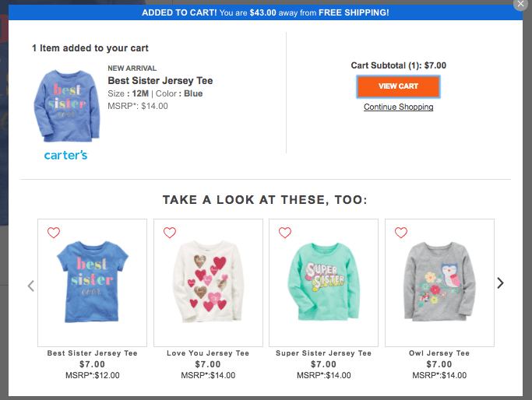
Task: Toggle heart on Love You Jersey Tee
Action: (170, 232)
